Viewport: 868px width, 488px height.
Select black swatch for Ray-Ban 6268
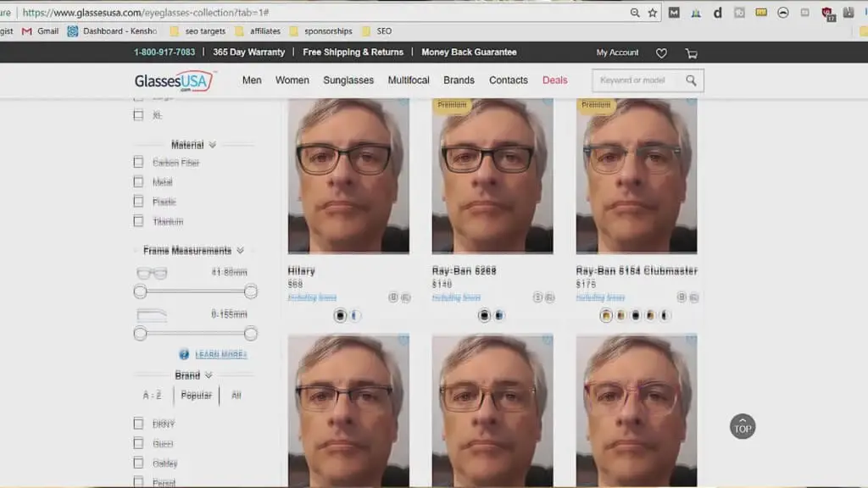point(484,315)
